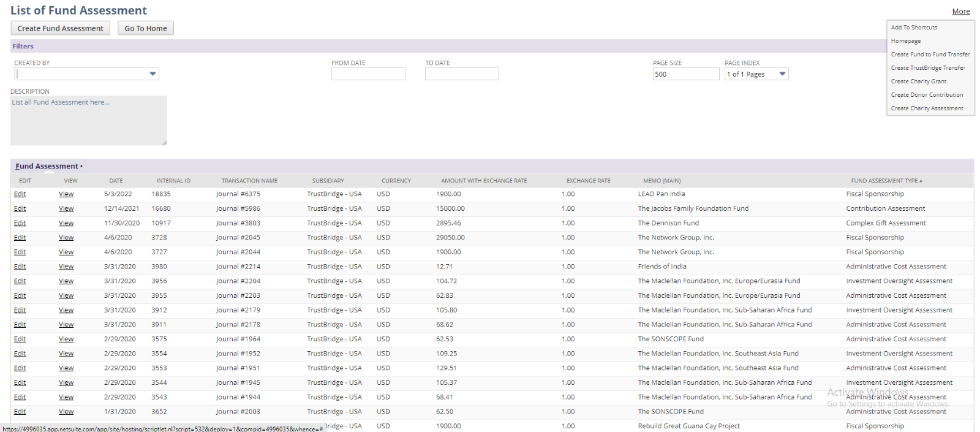Edit the Journal #6375 row

tap(20, 194)
